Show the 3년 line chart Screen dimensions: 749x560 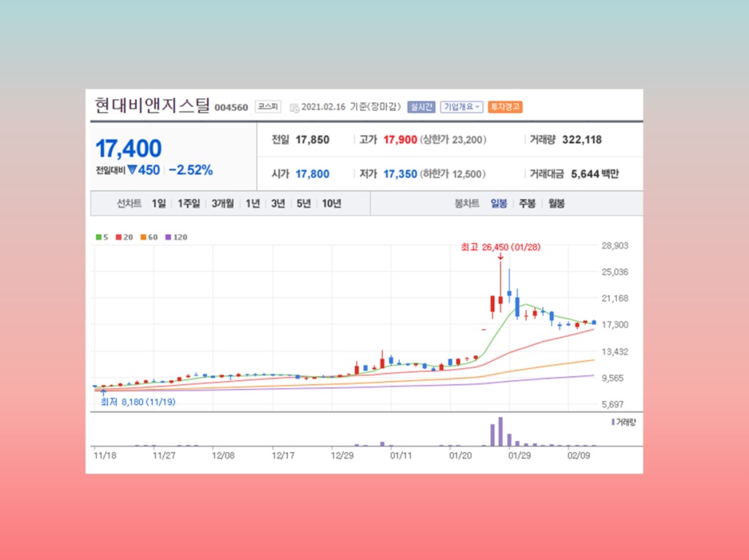pos(278,204)
